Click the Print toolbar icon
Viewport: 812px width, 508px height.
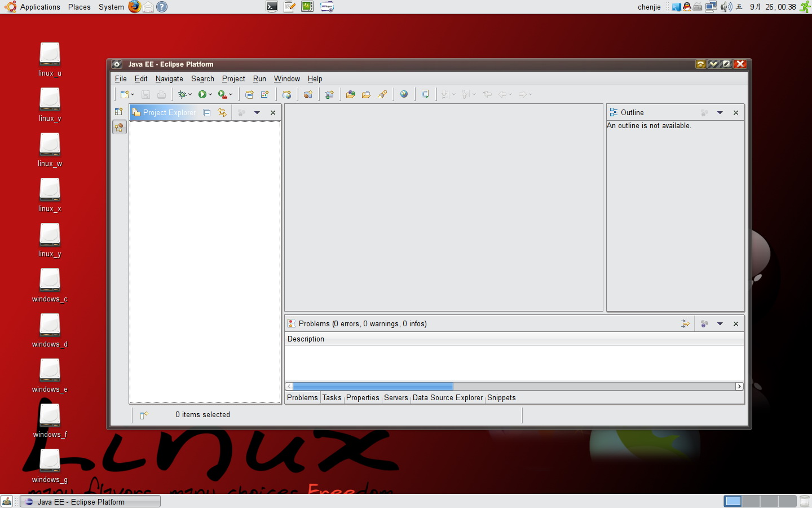[x=161, y=94]
